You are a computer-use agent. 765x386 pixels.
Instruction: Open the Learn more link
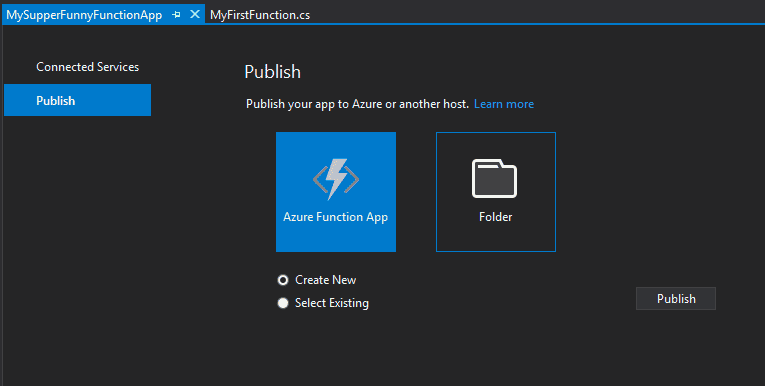point(504,104)
